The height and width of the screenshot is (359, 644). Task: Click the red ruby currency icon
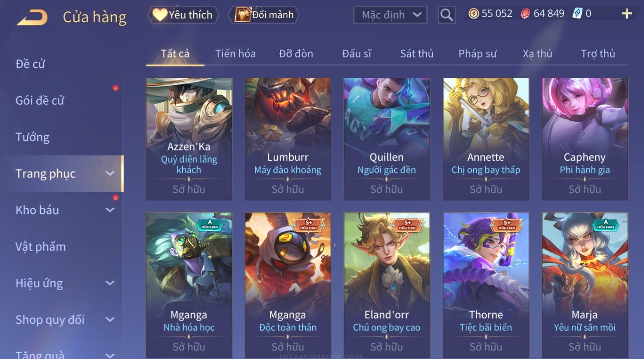525,14
